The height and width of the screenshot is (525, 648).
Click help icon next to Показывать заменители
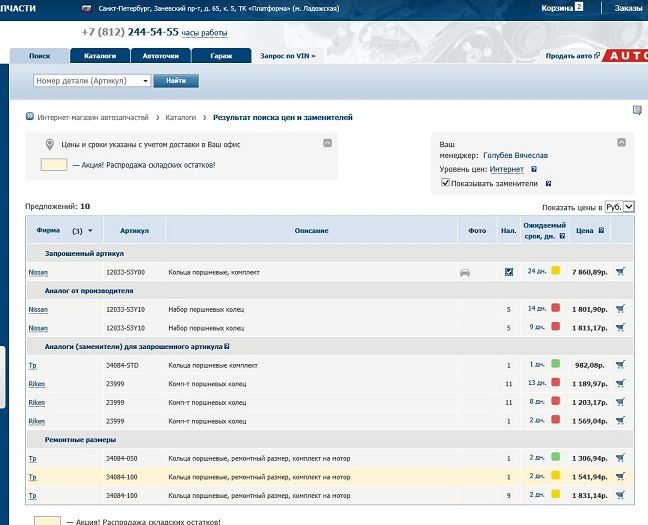click(548, 184)
